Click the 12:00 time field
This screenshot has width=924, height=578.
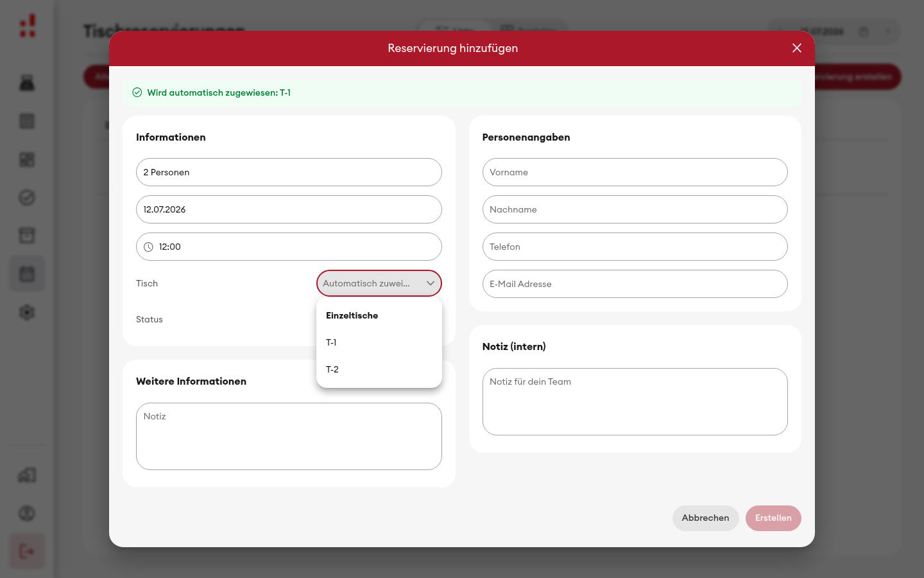[289, 247]
